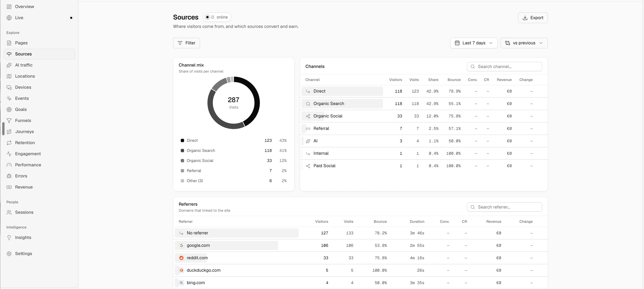
Task: Open Sessions under People
Action: [39, 212]
